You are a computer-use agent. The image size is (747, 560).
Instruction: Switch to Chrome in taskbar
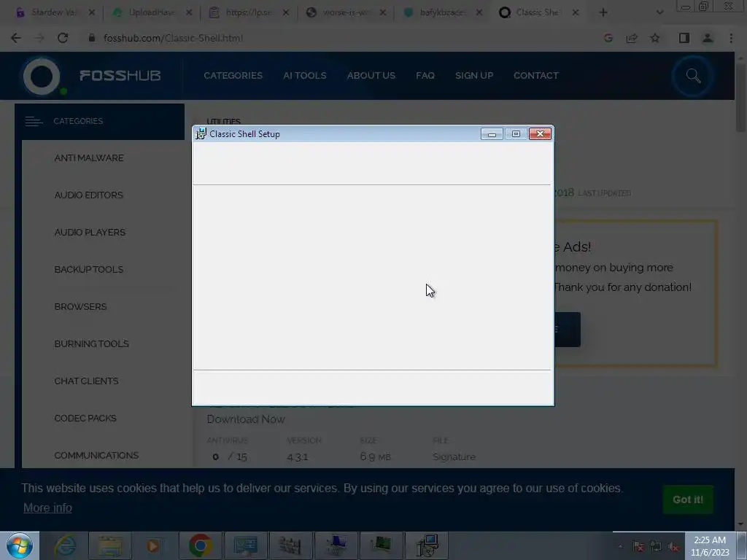[200, 545]
